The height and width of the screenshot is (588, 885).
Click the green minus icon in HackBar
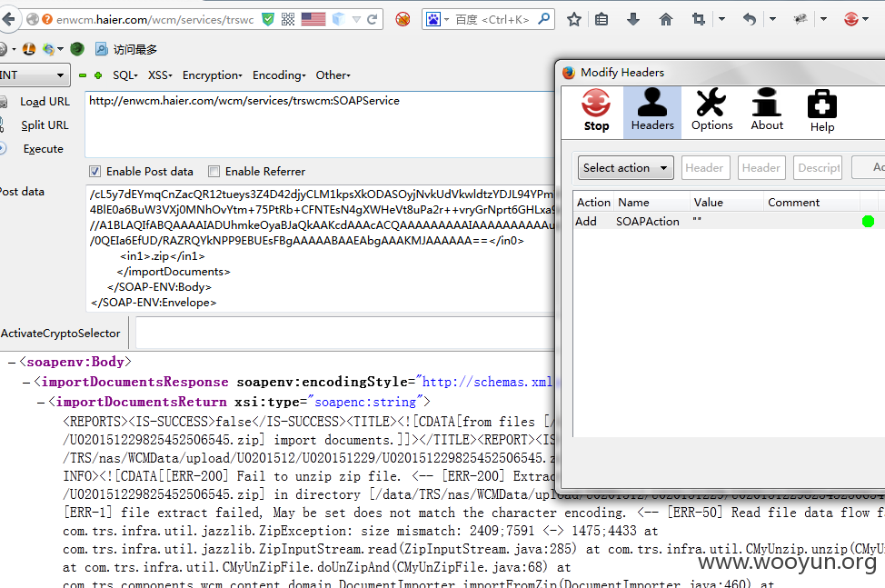coord(83,75)
